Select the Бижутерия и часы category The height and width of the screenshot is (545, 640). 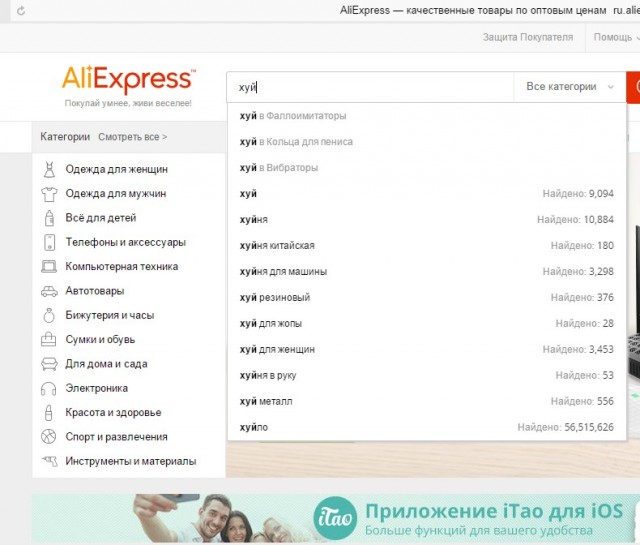click(x=110, y=315)
